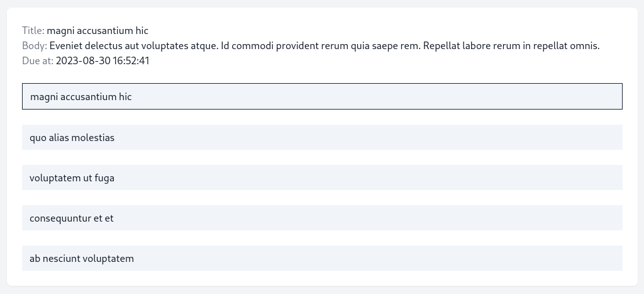Click the word 'fuga' in the third item
The image size is (644, 294).
coord(104,178)
